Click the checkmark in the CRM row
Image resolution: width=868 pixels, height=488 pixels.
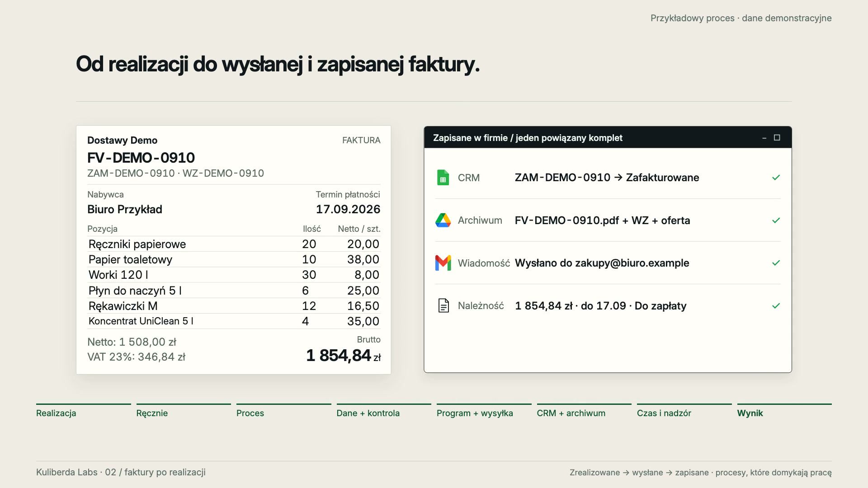click(x=776, y=178)
